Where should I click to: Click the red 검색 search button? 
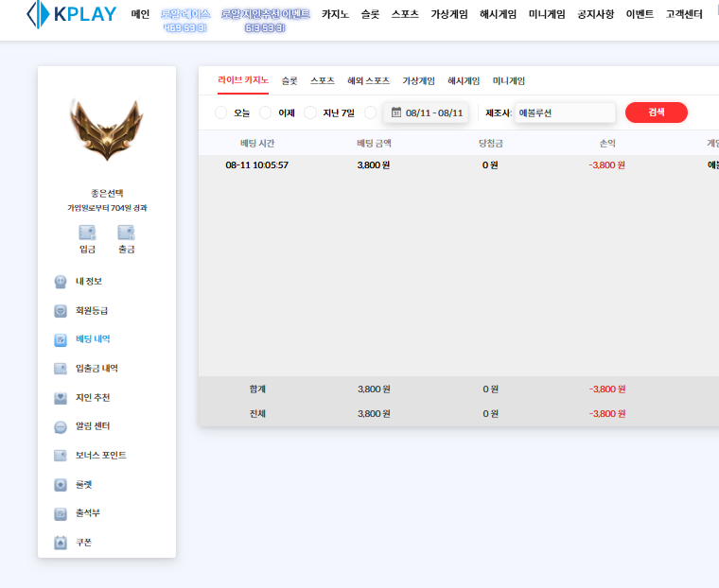click(x=657, y=112)
